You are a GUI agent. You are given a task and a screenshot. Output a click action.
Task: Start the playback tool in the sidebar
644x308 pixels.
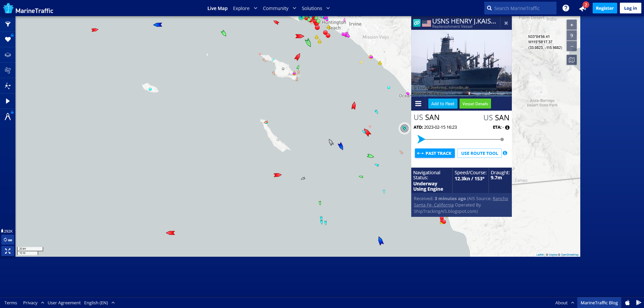(x=8, y=101)
